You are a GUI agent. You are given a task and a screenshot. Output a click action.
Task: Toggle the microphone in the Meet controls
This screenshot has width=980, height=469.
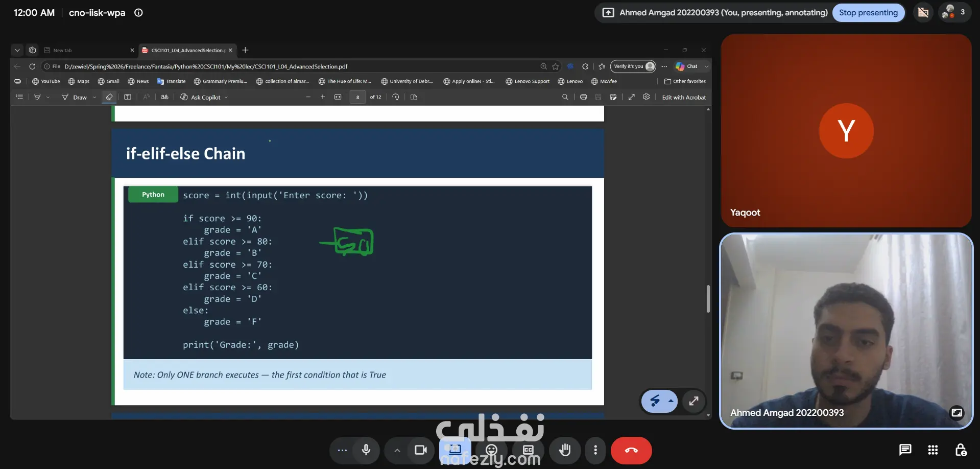[366, 450]
